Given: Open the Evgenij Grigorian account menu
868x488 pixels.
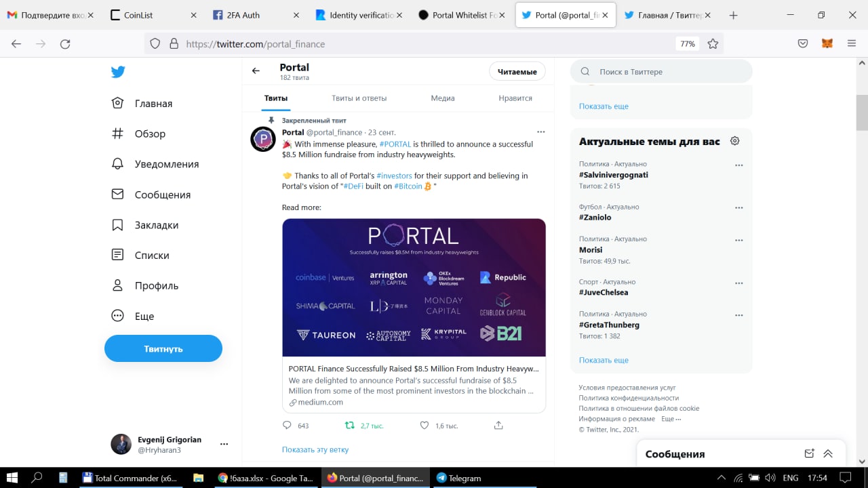Looking at the screenshot, I should coord(170,444).
